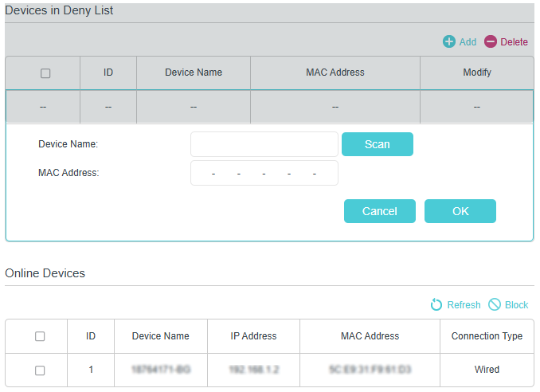Click the Scan button

tap(377, 144)
